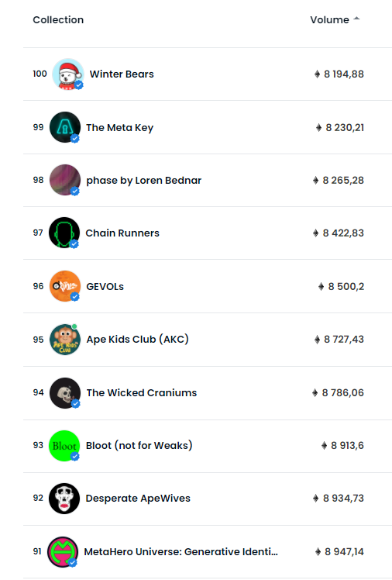Click the Bloot (not for Weaks) name
This screenshot has height=580, width=392.
point(139,445)
